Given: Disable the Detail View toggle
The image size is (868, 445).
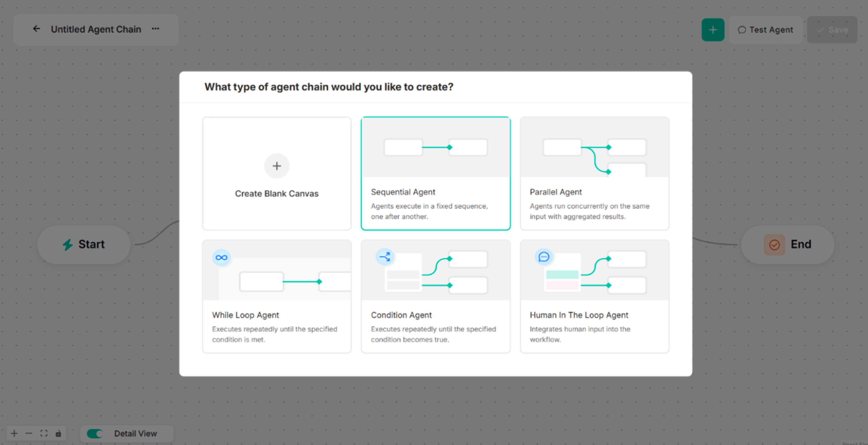Looking at the screenshot, I should point(95,433).
